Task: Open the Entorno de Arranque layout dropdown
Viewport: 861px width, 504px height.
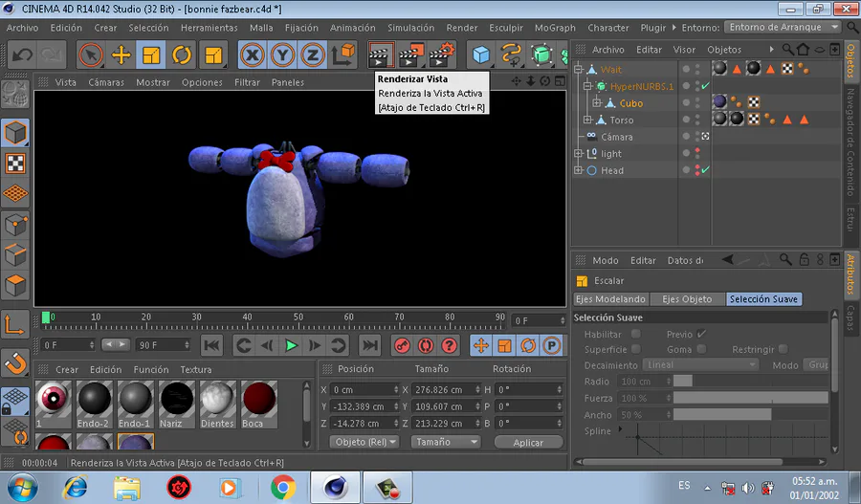Action: tap(782, 27)
